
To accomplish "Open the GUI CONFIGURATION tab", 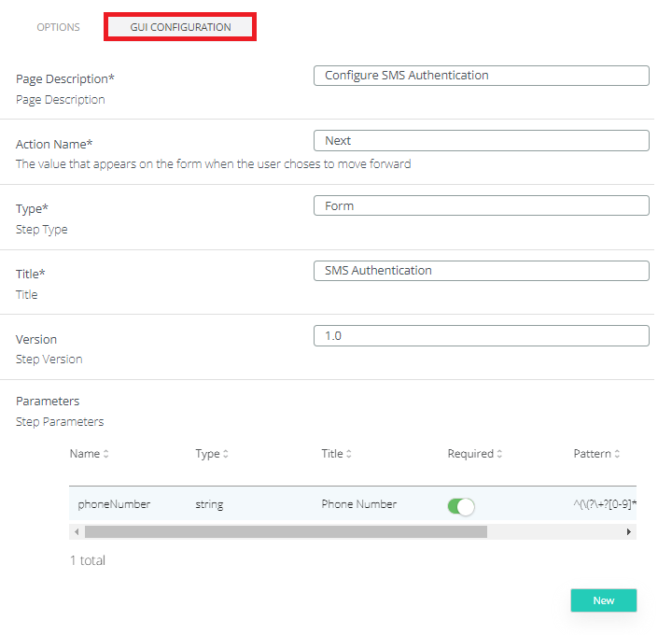I will tap(180, 27).
